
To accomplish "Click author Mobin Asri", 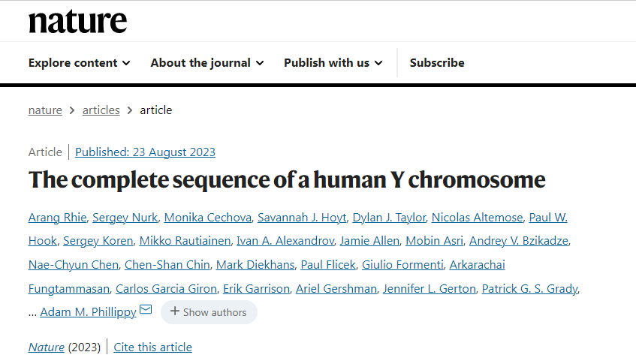I will click(435, 241).
